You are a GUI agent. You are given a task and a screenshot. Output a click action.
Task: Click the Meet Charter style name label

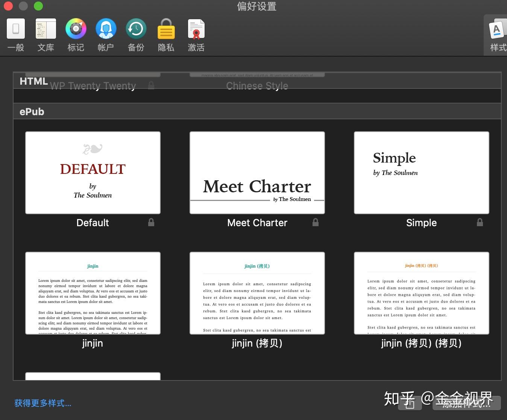coord(257,223)
